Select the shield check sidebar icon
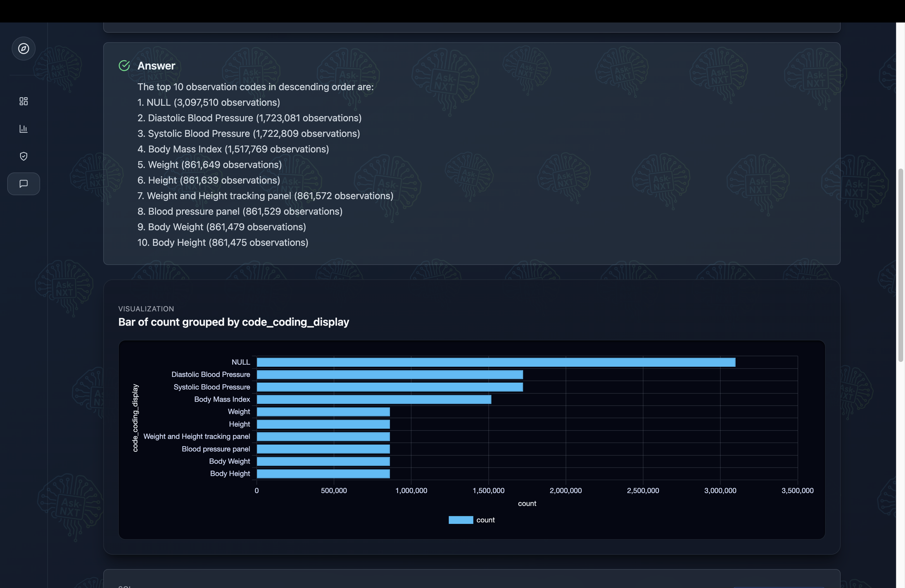Viewport: 905px width, 588px height. (x=24, y=156)
